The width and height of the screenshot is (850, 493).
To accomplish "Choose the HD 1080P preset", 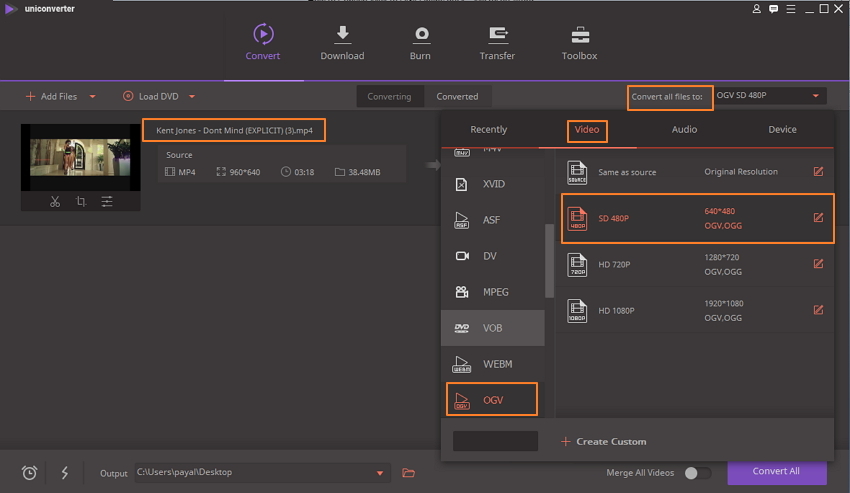I will click(697, 310).
